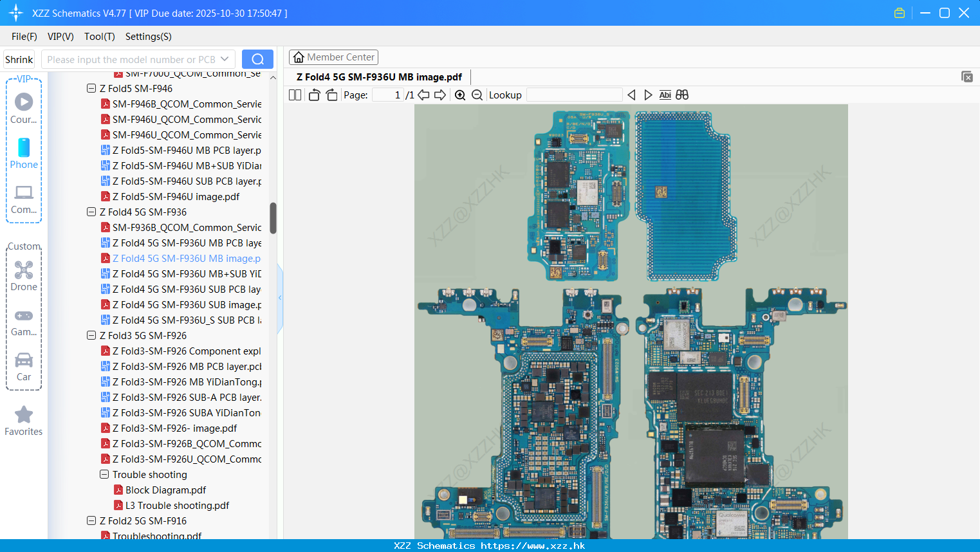Open Z Fold4 5G SM-F936U MB PCB layer
Viewport: 980px width, 552px height.
[x=181, y=243]
